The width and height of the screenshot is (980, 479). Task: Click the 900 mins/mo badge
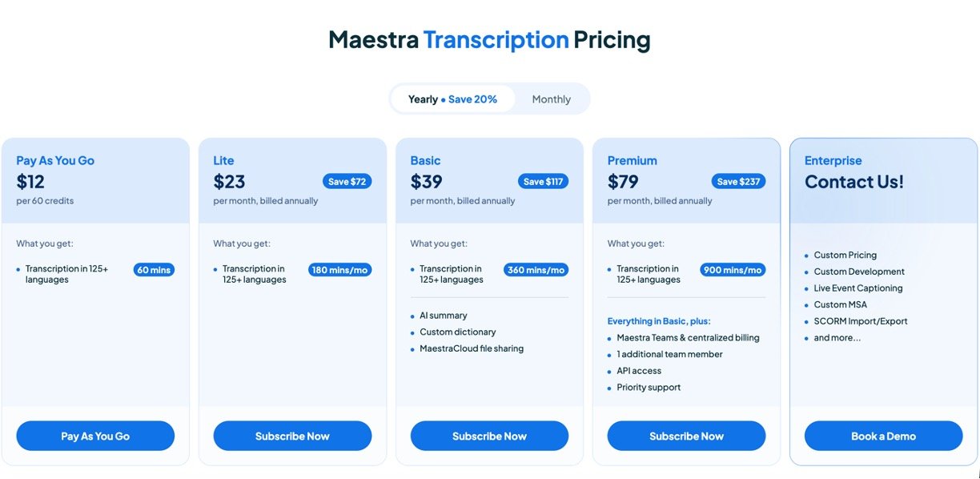733,270
